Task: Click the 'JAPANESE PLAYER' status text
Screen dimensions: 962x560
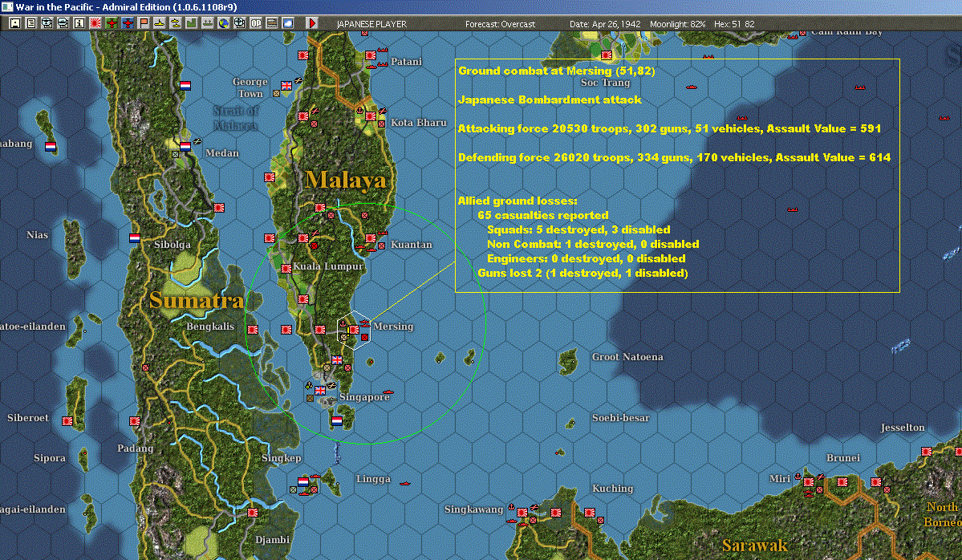Action: [371, 24]
